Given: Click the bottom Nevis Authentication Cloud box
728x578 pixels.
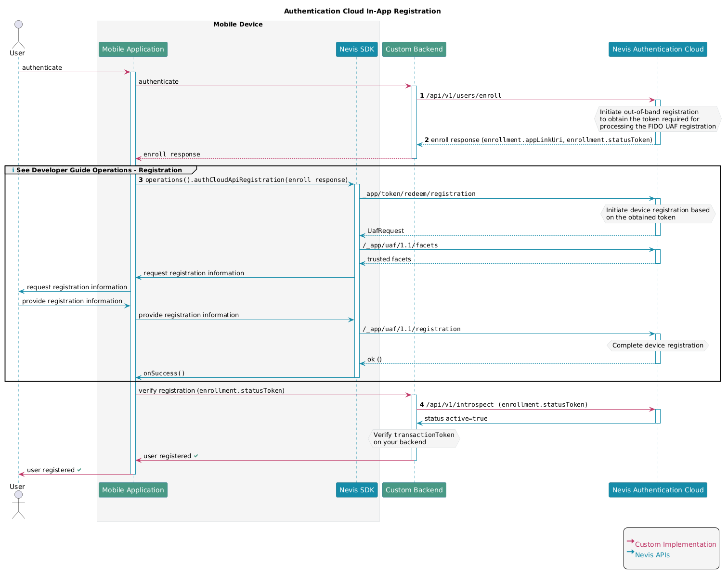Looking at the screenshot, I should [x=658, y=490].
